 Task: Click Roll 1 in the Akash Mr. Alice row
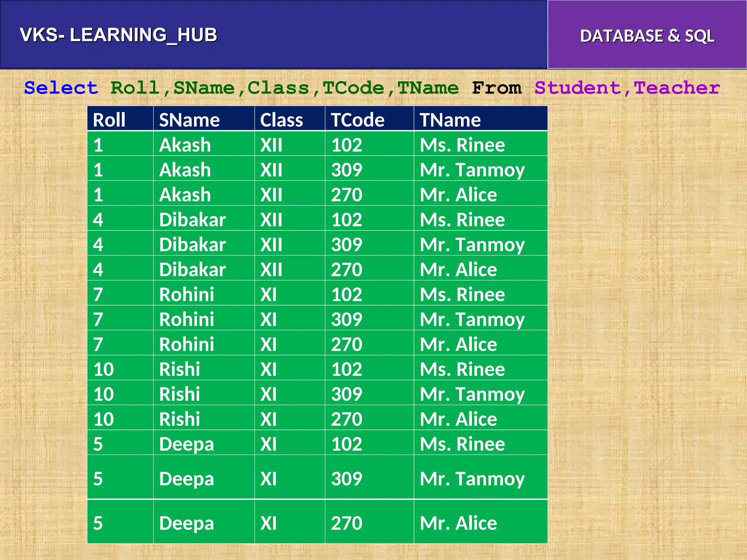(x=98, y=195)
